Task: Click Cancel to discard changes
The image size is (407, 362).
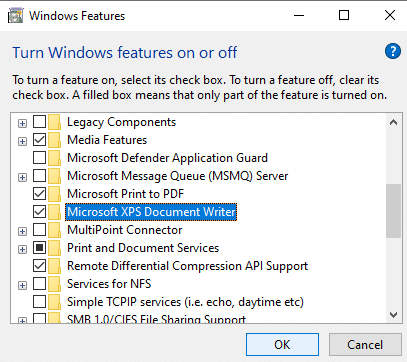Action: coord(365,345)
